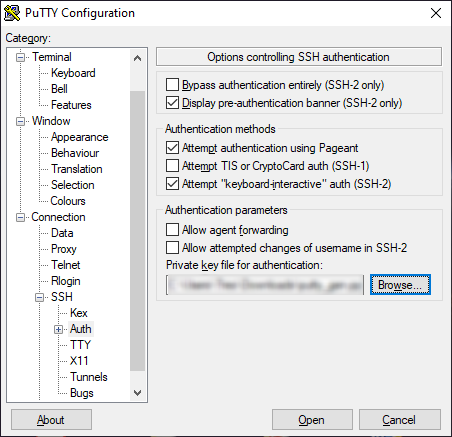Click the category list scrollbar thumb

pyautogui.click(x=137, y=231)
